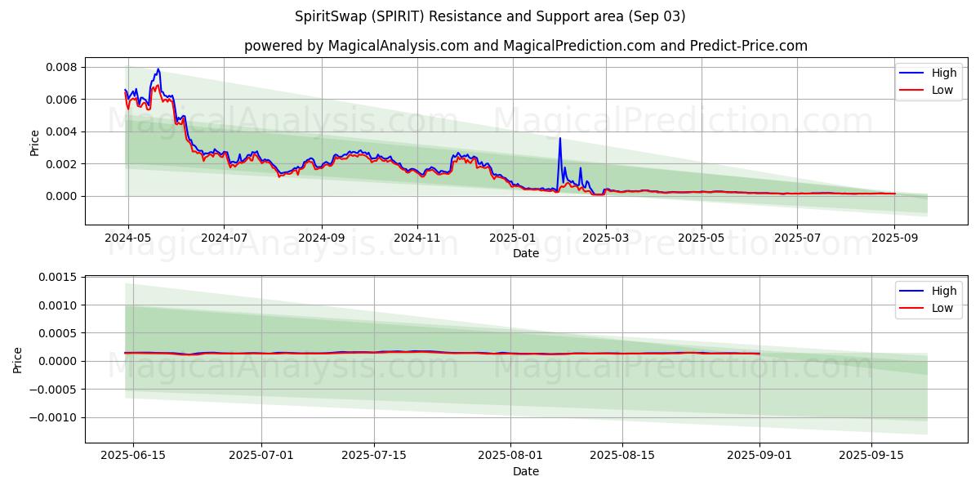Select the 0.0000 price tick label
Viewport: 980px width, 490px height.
point(60,361)
